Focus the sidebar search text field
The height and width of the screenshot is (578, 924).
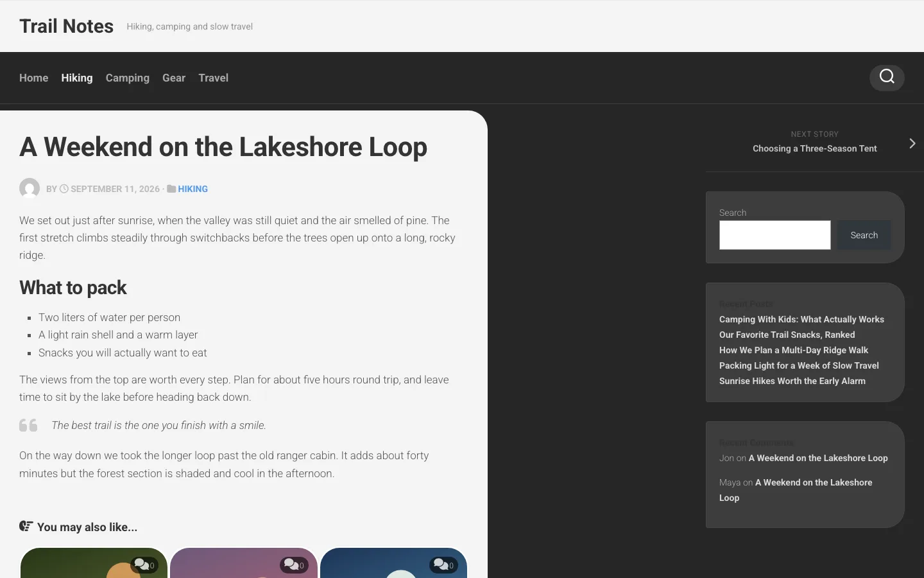pos(775,235)
